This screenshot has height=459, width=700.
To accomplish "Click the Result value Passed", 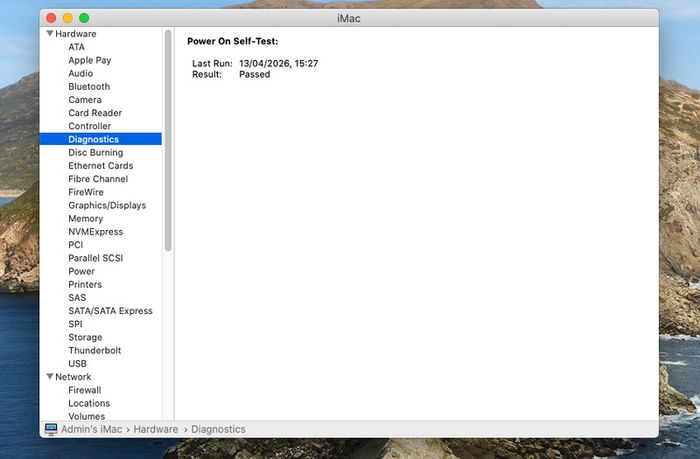I will click(x=254, y=75).
